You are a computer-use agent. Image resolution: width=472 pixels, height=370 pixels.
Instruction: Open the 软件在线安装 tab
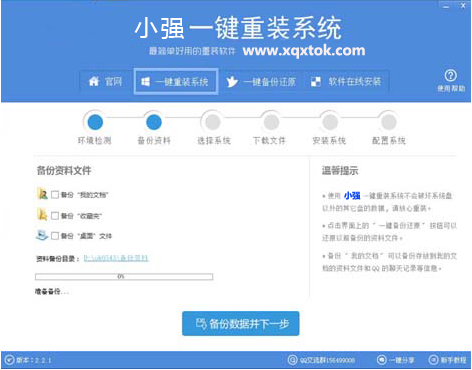tap(347, 82)
